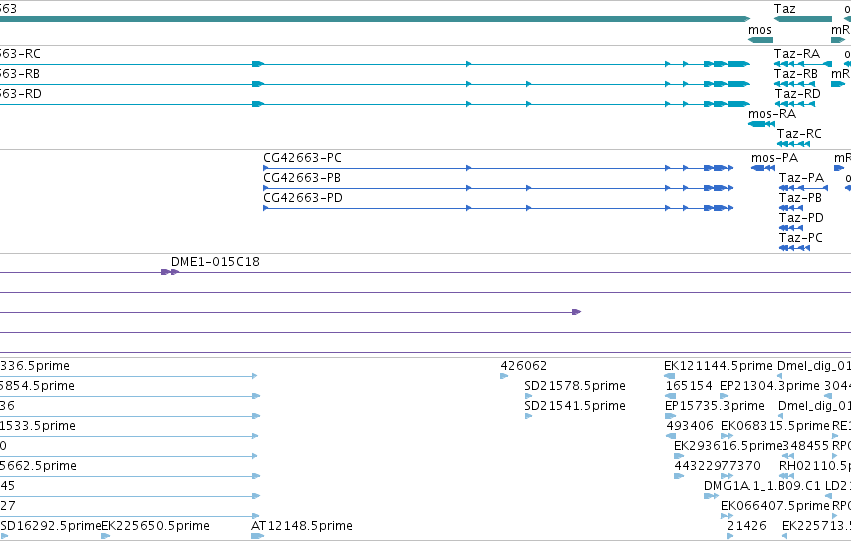Click the mos-PA protein label

pos(774,158)
